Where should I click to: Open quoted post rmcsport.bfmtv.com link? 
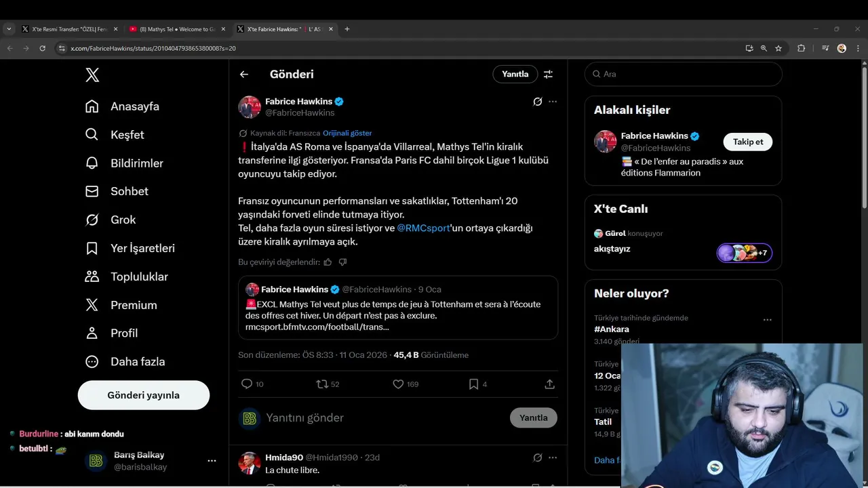pyautogui.click(x=317, y=327)
